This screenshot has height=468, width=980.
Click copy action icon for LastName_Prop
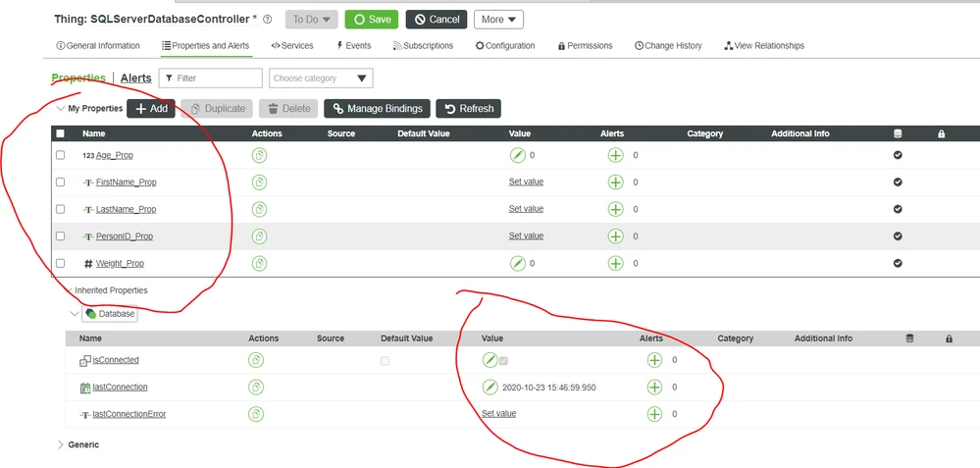pyautogui.click(x=259, y=209)
